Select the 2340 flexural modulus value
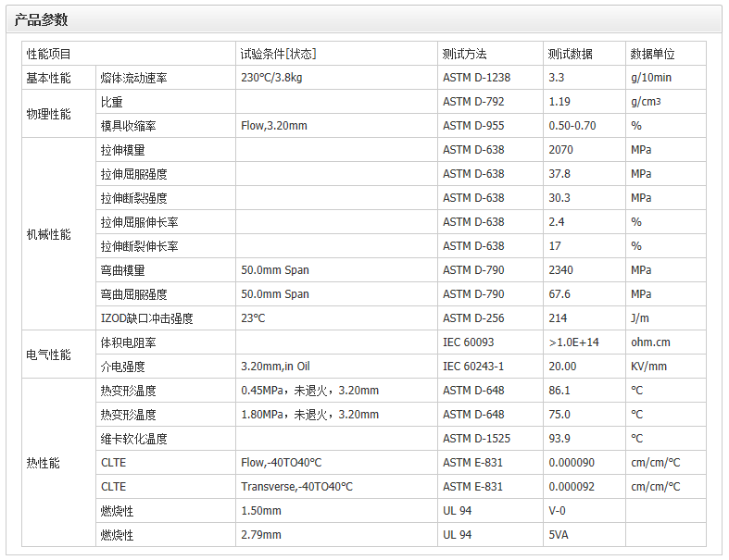This screenshot has width=729, height=560. (560, 270)
